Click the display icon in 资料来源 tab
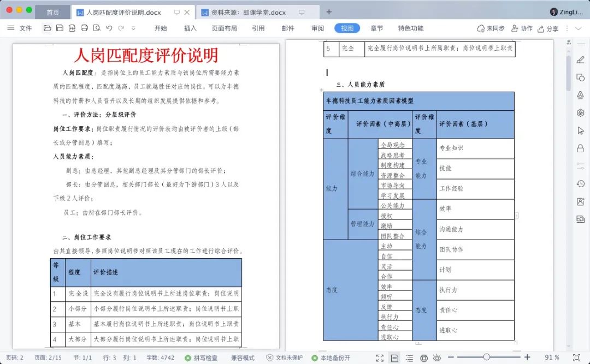The width and height of the screenshot is (590, 364). (302, 13)
